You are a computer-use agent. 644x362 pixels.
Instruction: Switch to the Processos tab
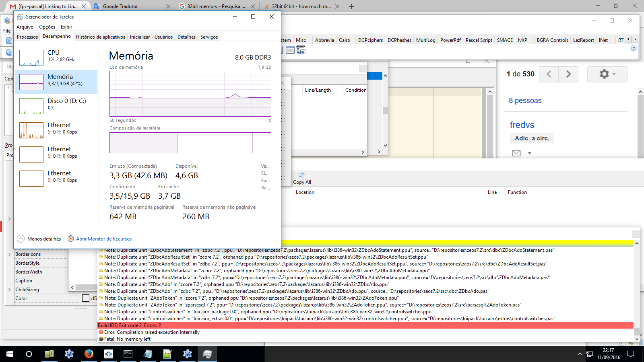[x=27, y=37]
